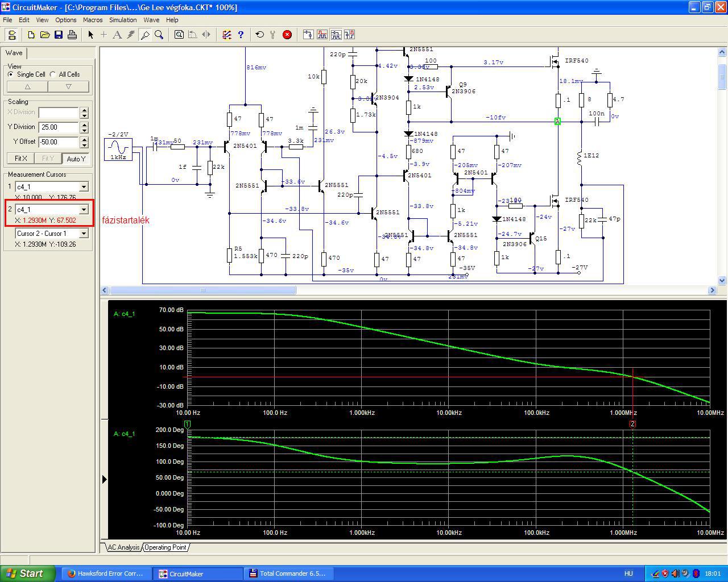Open the cursor 2 signal dropdown

click(84, 210)
